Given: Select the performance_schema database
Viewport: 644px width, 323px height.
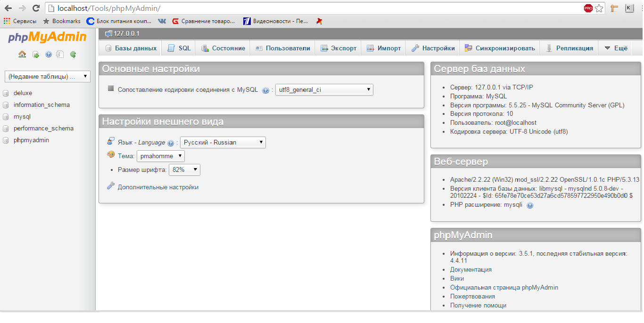Looking at the screenshot, I should 43,129.
